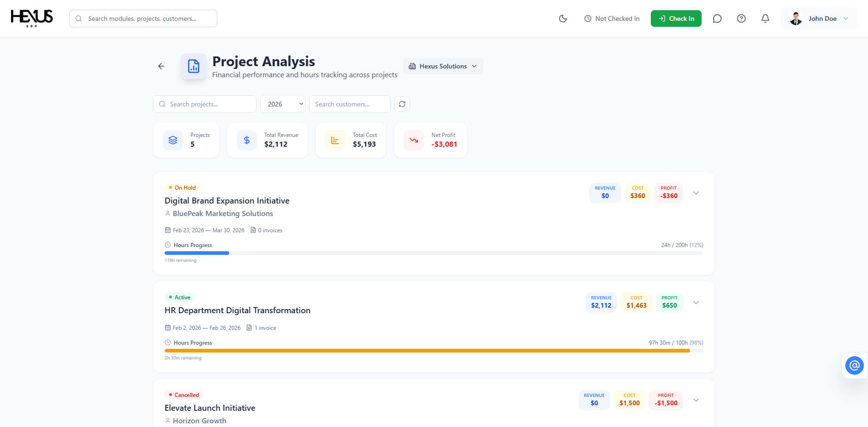
Task: Click Digital Brand hours progress bar
Action: [x=434, y=253]
